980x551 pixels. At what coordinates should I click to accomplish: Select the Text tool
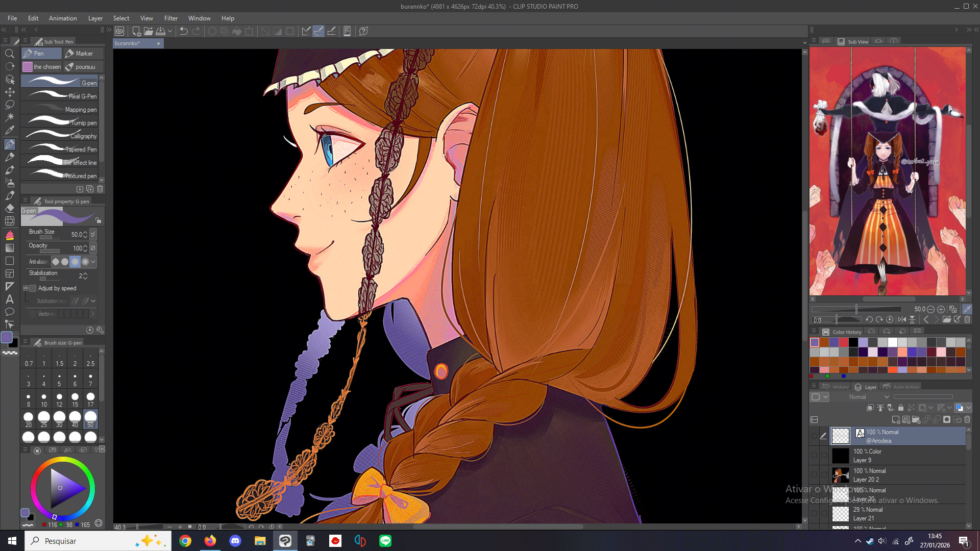[x=10, y=299]
